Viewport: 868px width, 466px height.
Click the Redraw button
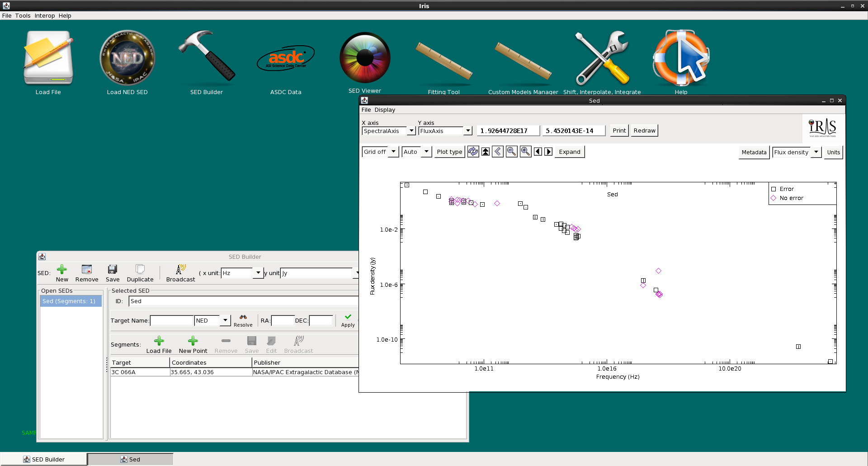[644, 131]
